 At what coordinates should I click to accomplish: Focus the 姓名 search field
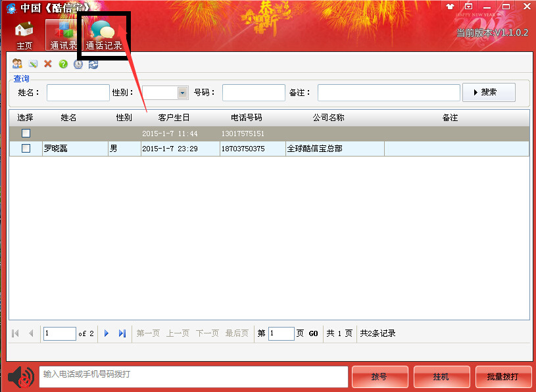pos(78,93)
